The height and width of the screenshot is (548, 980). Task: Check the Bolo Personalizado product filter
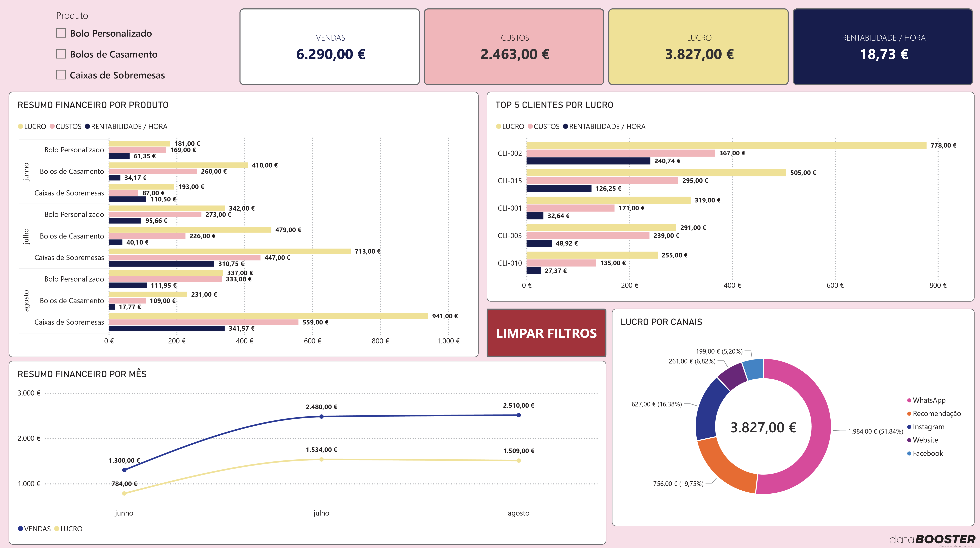click(61, 33)
